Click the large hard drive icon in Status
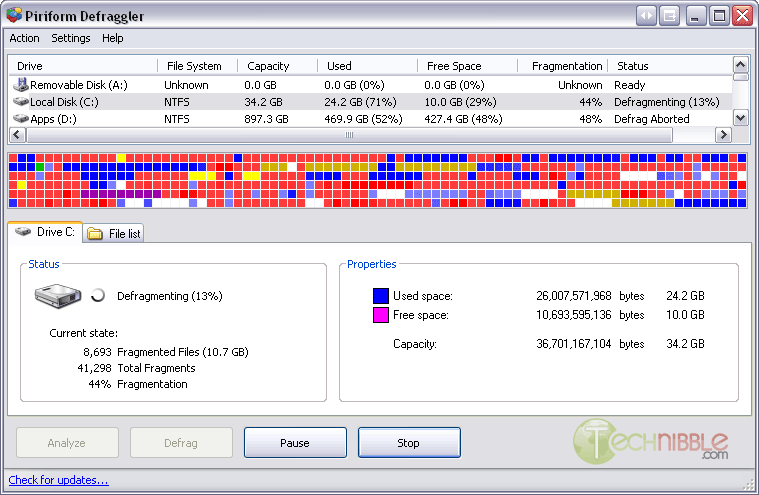Image resolution: width=759 pixels, height=495 pixels. (x=58, y=296)
